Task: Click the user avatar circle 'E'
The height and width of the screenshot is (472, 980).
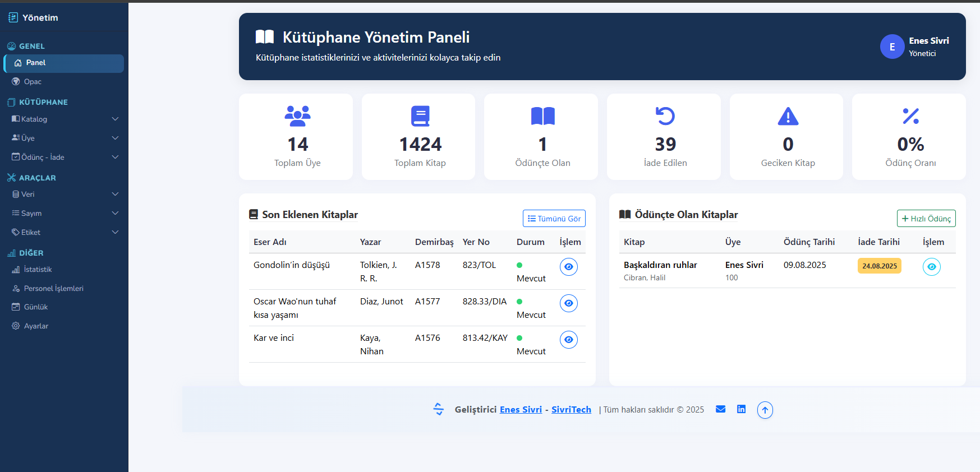Action: point(892,47)
